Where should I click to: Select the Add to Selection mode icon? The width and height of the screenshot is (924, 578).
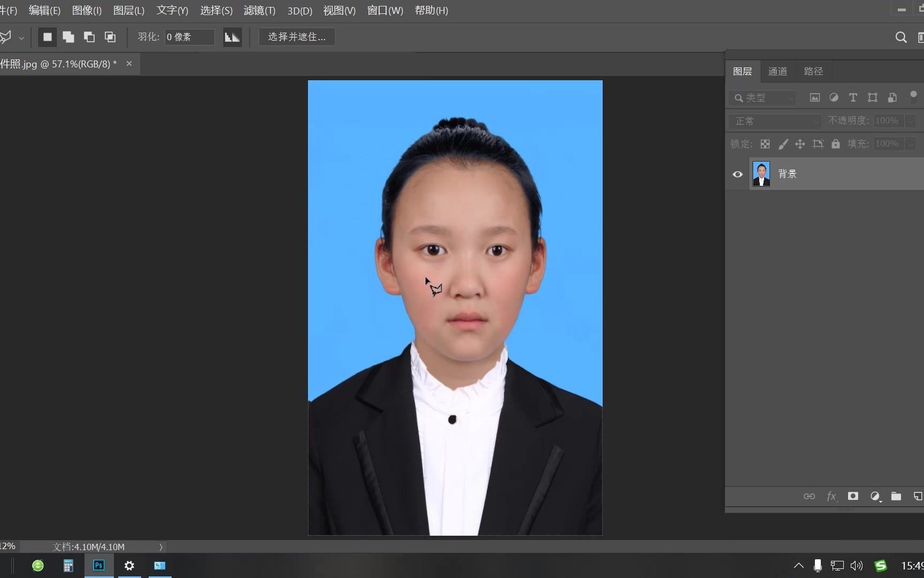68,37
